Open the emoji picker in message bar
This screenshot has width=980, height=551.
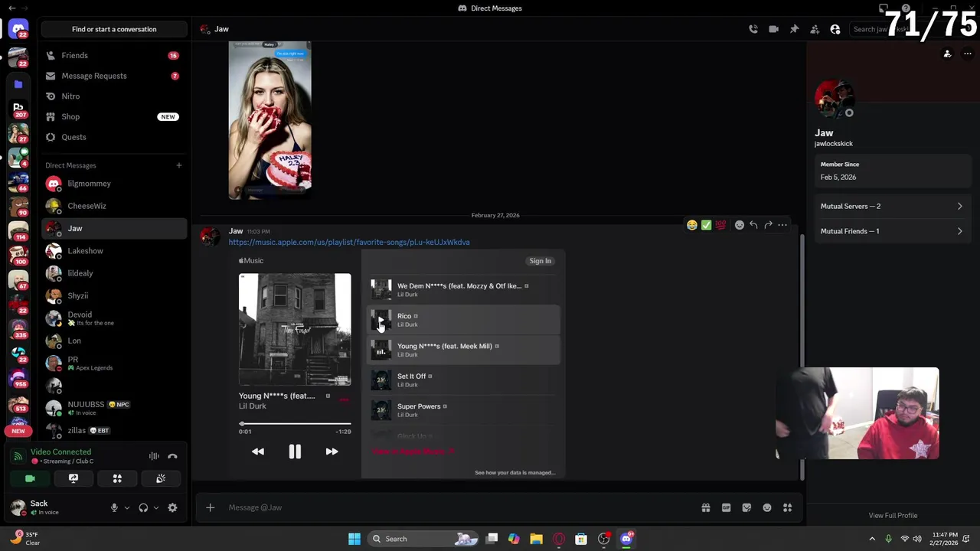[767, 507]
